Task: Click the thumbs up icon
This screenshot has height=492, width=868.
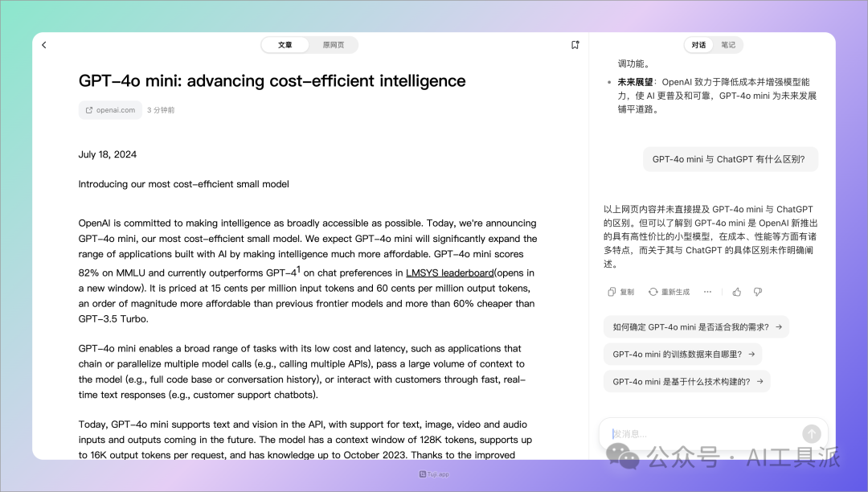Action: 737,292
